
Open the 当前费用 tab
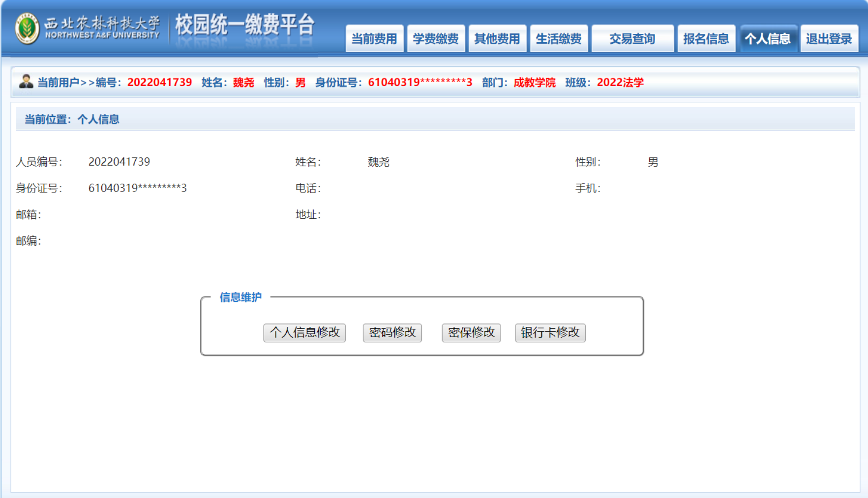374,38
